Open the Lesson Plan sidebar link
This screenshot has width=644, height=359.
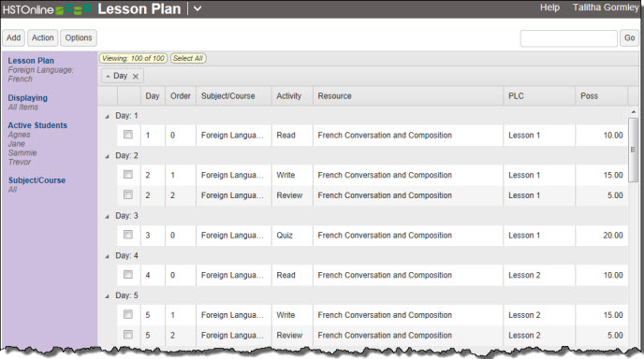coord(31,61)
